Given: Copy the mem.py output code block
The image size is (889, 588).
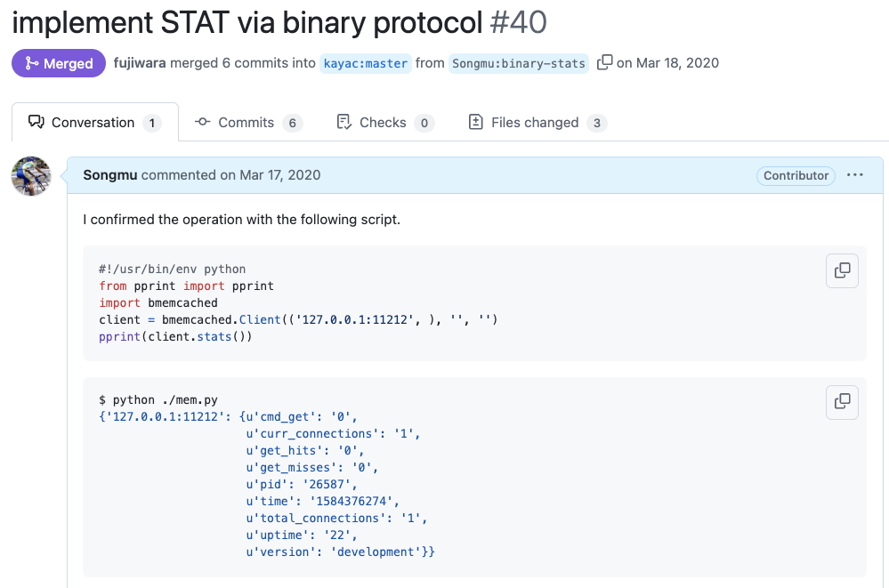Looking at the screenshot, I should coord(842,402).
